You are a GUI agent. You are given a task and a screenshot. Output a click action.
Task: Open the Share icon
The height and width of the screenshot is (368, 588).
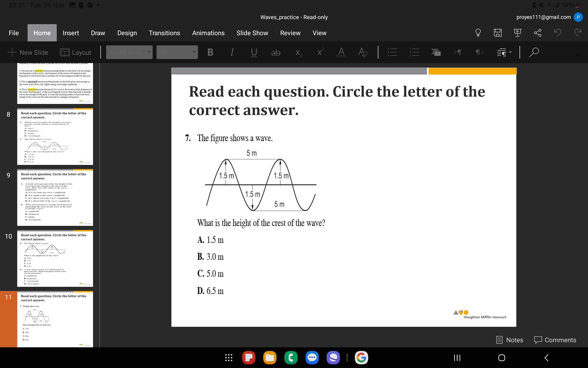point(537,33)
